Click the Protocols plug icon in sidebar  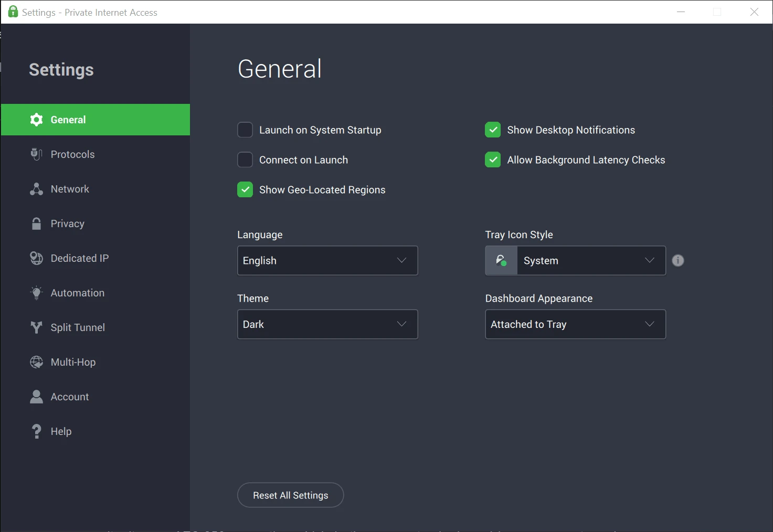click(36, 154)
